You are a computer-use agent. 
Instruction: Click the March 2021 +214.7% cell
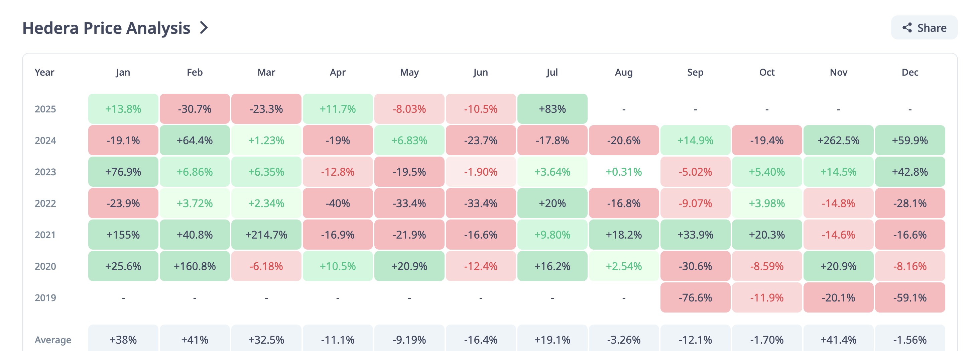tap(266, 235)
